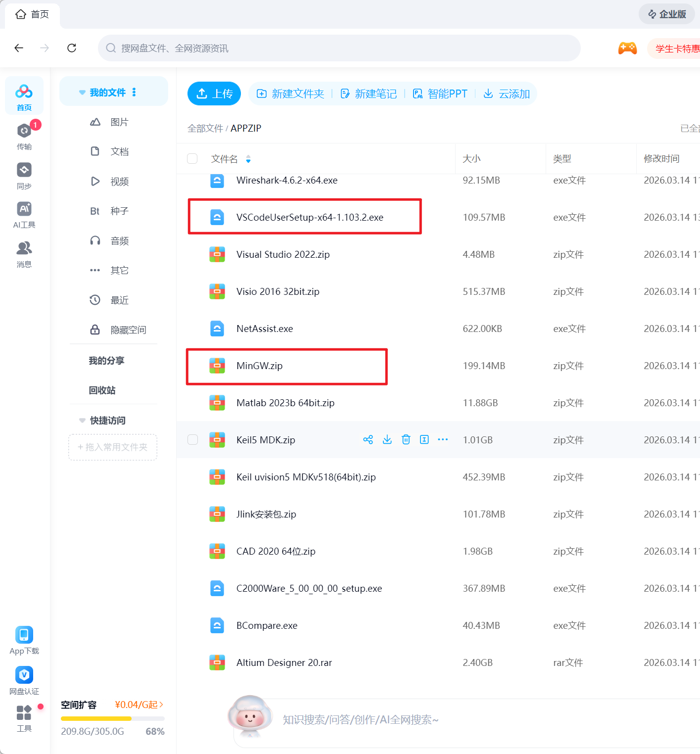Open the 网盘认证 sidebar icon

coord(24,680)
